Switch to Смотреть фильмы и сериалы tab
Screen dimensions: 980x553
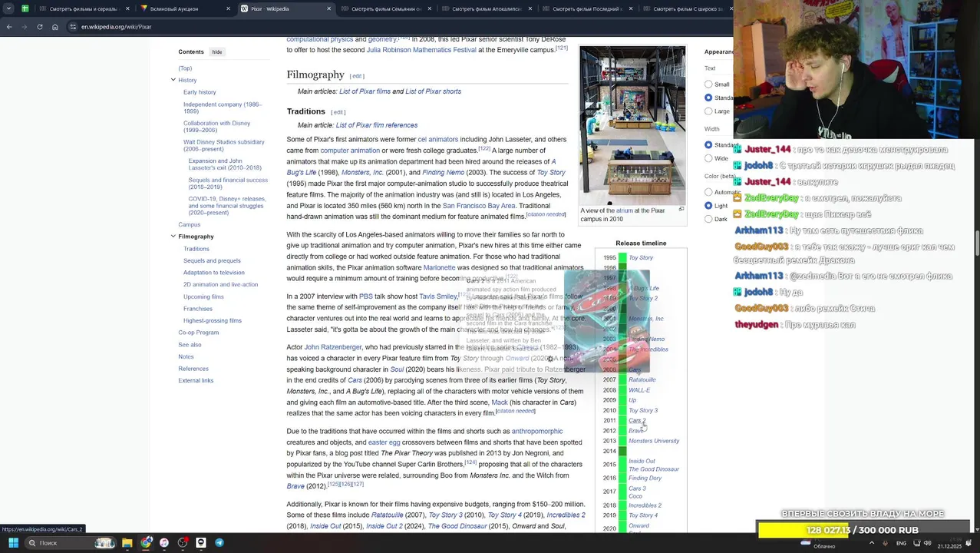(x=81, y=9)
